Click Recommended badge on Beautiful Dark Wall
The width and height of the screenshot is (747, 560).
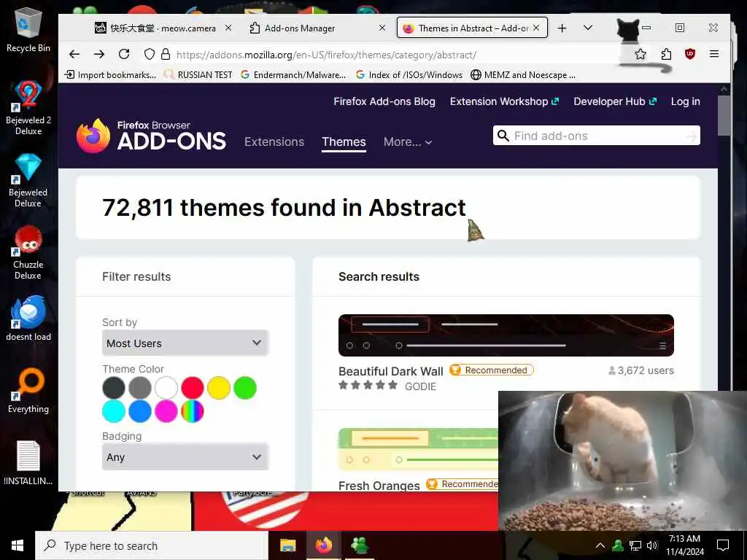491,370
